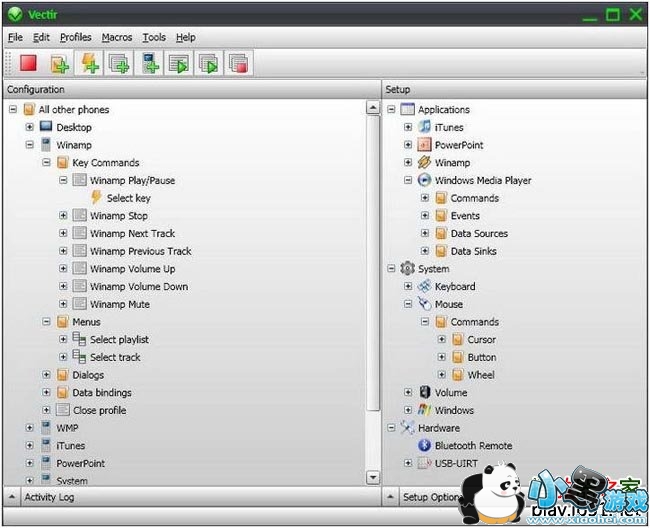This screenshot has height=528, width=650.
Task: Click the Bluetooth Remote icon in Hardware
Action: 424,446
